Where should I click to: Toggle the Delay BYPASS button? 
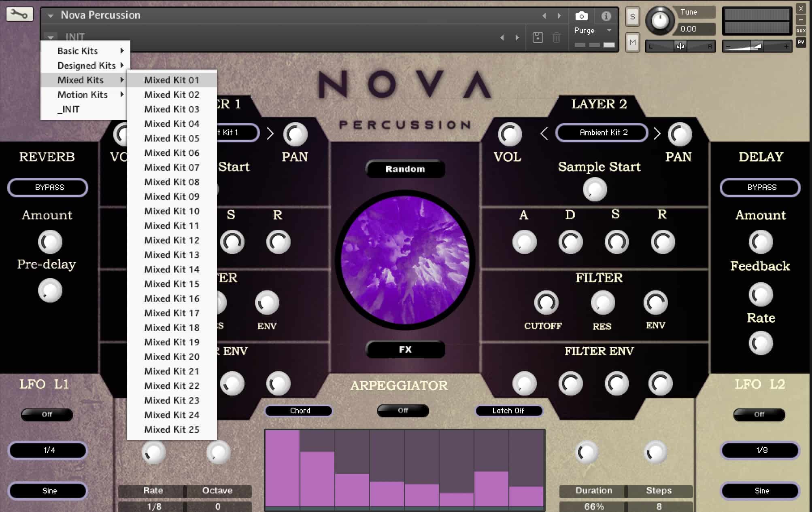pos(760,188)
